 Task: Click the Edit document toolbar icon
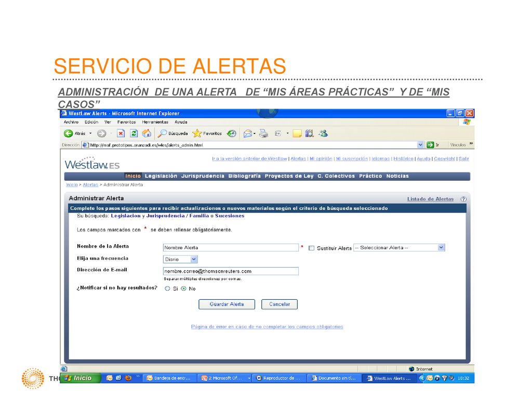tap(278, 134)
